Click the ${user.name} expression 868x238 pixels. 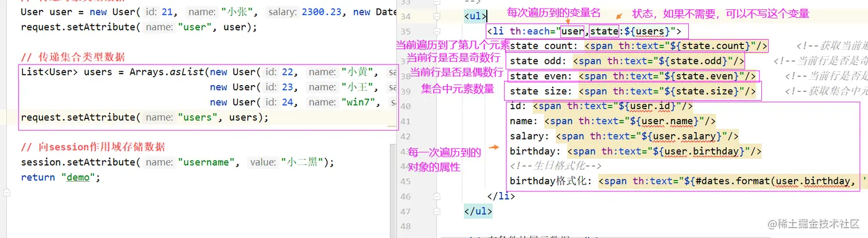pos(664,121)
